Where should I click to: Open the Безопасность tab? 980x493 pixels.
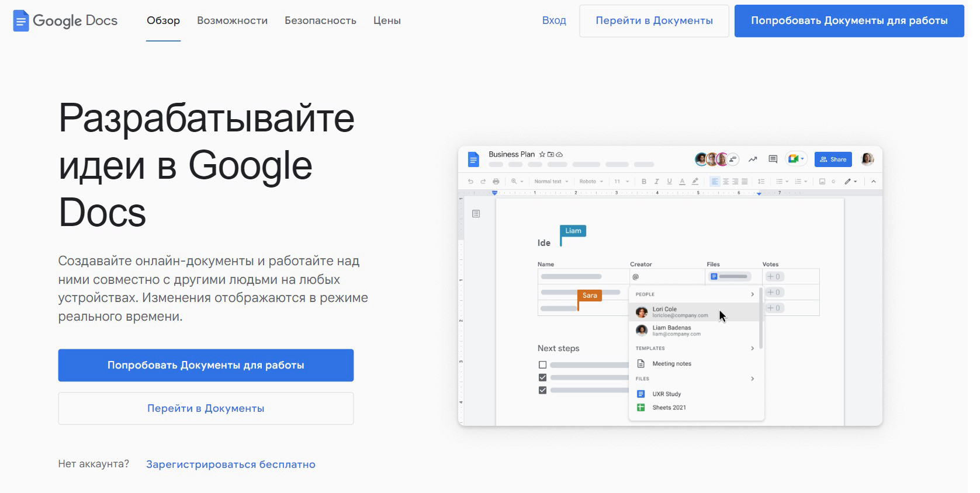pos(320,20)
